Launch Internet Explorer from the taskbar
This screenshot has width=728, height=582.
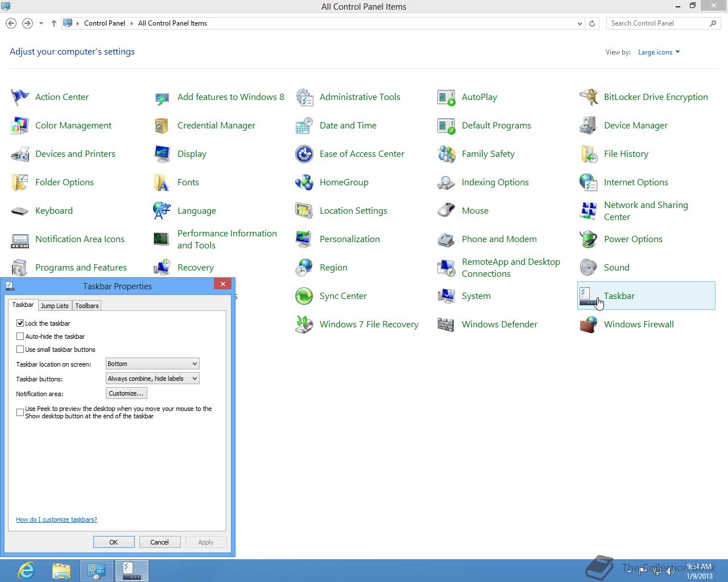26,570
